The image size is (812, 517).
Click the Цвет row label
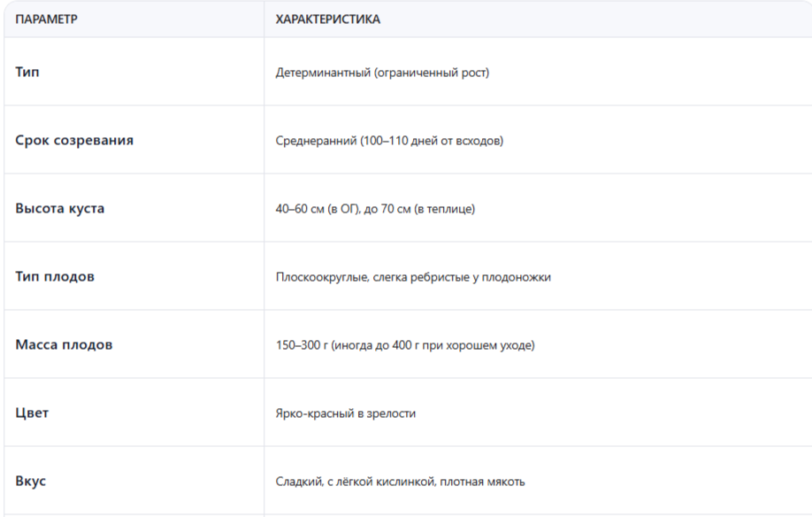(x=31, y=413)
